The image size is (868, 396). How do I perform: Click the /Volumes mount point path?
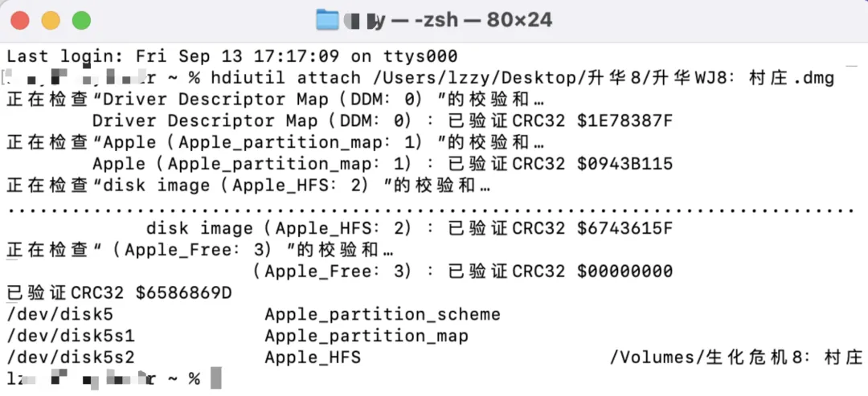pos(736,357)
